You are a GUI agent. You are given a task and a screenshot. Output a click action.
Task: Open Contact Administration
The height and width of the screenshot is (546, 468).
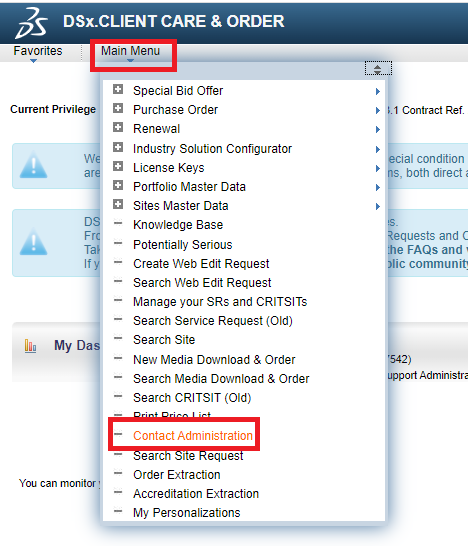pyautogui.click(x=193, y=436)
